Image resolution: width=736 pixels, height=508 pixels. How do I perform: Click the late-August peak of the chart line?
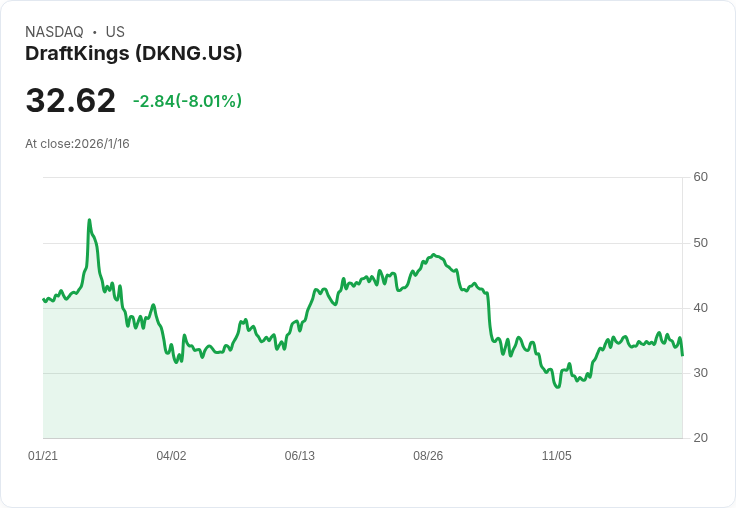(434, 254)
